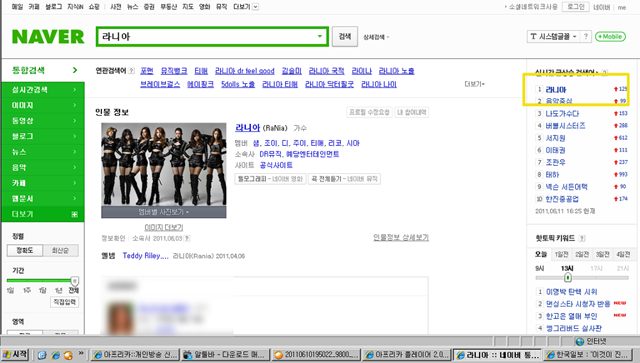Select the 정확도 sort option
The height and width of the screenshot is (363, 640).
tap(25, 250)
